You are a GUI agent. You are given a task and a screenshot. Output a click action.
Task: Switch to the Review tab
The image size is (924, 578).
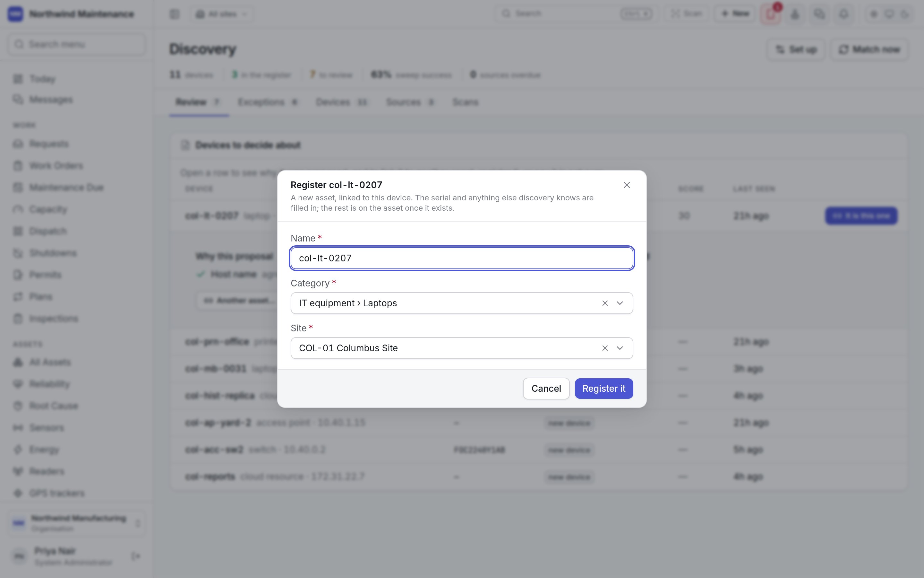coord(199,102)
